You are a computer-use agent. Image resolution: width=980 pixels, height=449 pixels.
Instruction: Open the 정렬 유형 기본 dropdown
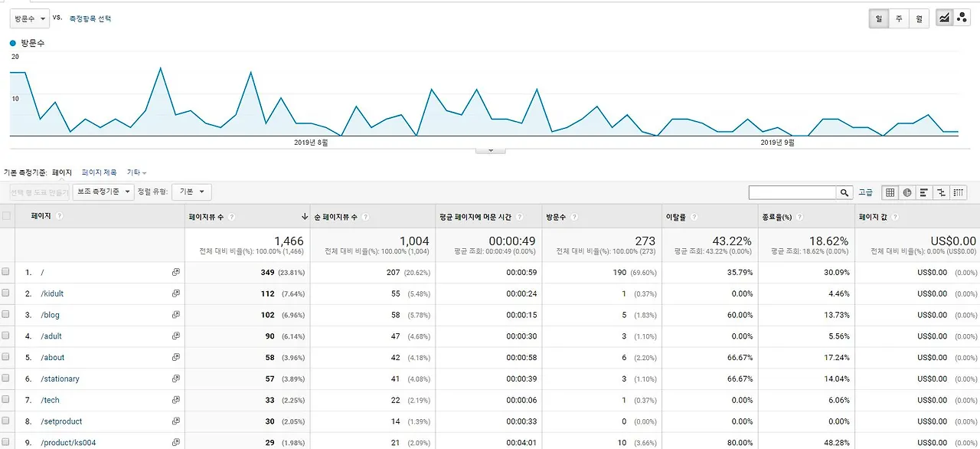click(191, 192)
